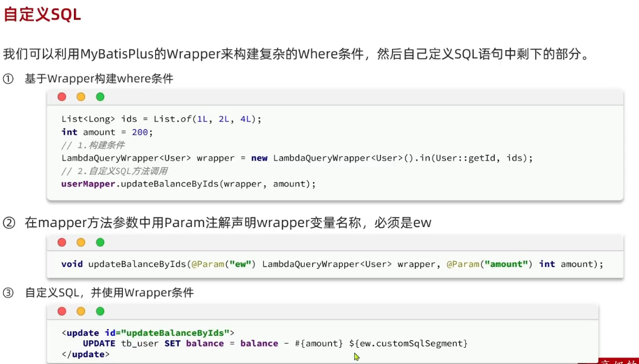
Task: Click the circled number ① step marker
Action: click(8, 79)
